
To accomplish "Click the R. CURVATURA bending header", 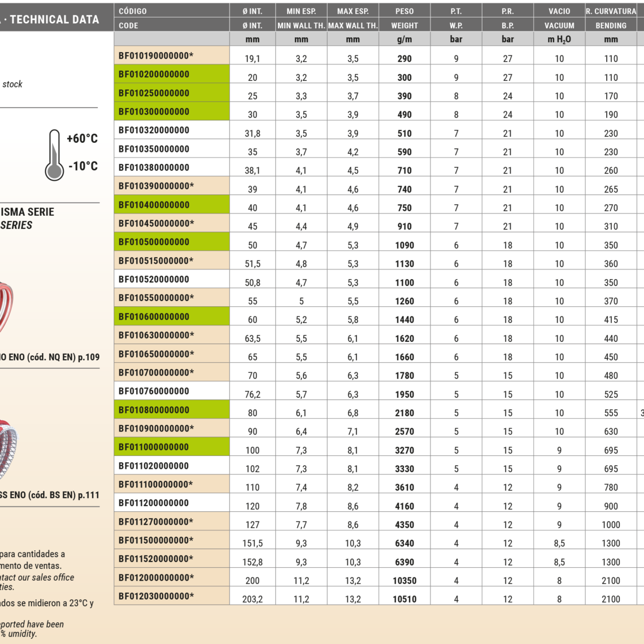I will (611, 11).
